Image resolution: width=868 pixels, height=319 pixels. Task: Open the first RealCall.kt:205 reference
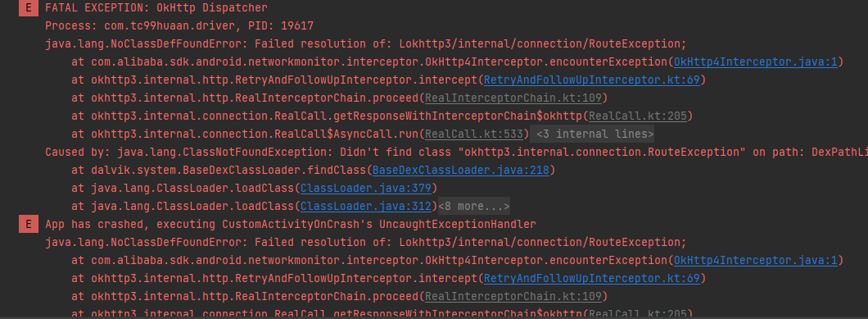638,116
